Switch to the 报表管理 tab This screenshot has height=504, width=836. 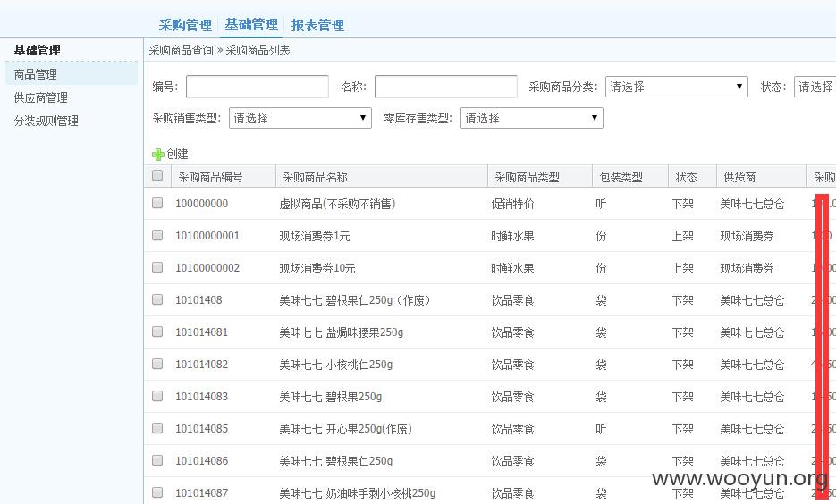click(317, 25)
